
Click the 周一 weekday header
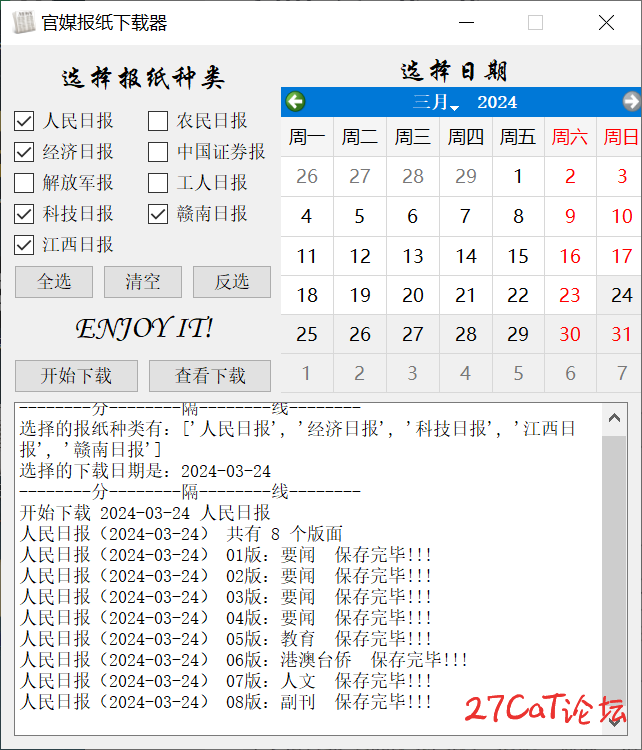[307, 137]
